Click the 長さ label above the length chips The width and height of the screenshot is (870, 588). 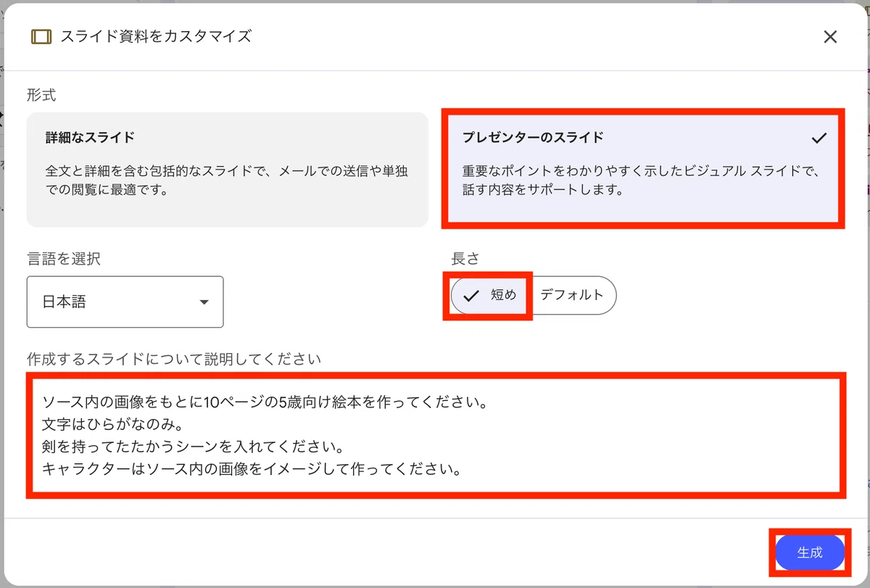click(x=465, y=258)
